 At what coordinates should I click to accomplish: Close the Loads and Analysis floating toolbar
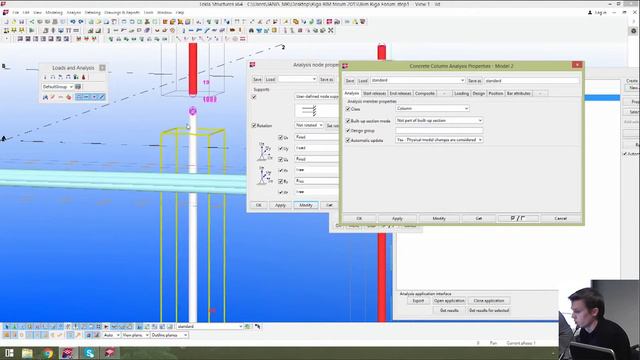pyautogui.click(x=102, y=68)
